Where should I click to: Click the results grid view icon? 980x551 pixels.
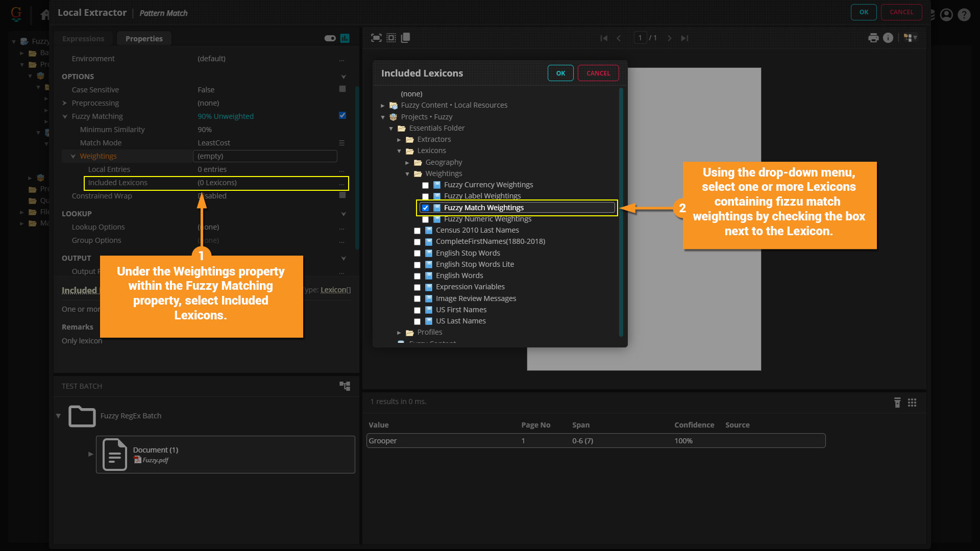coord(912,403)
